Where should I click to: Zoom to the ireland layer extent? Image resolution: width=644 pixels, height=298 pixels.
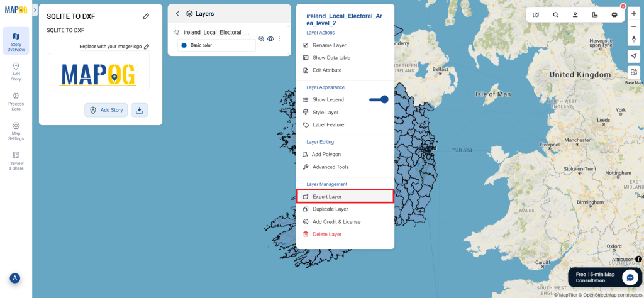pos(262,38)
